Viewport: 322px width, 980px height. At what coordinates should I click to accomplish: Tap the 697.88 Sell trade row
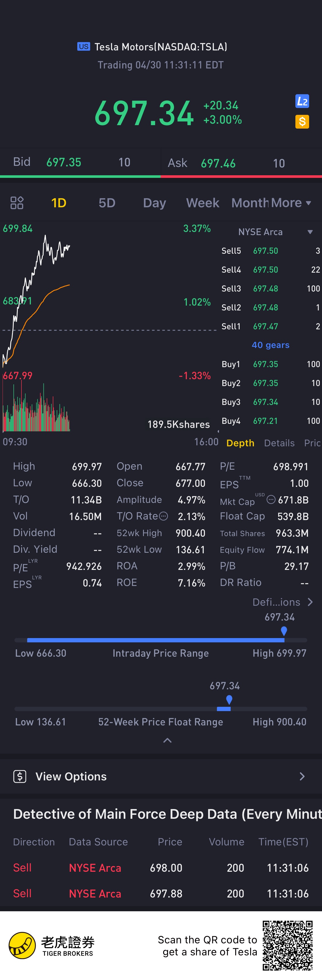(161, 894)
